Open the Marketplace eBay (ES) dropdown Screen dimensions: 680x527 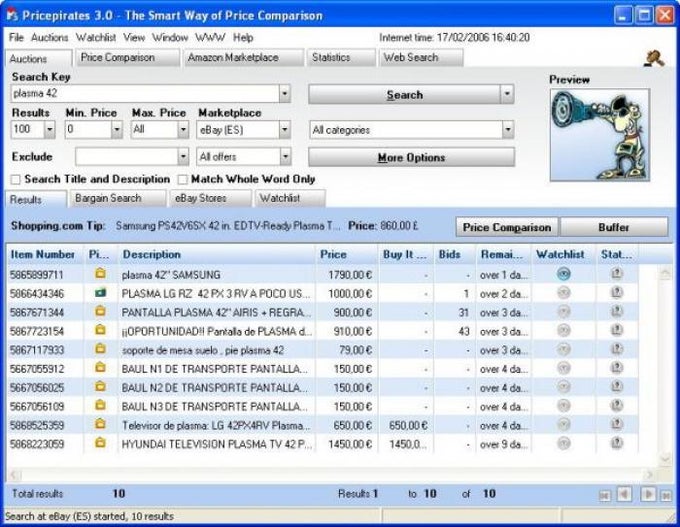point(285,130)
